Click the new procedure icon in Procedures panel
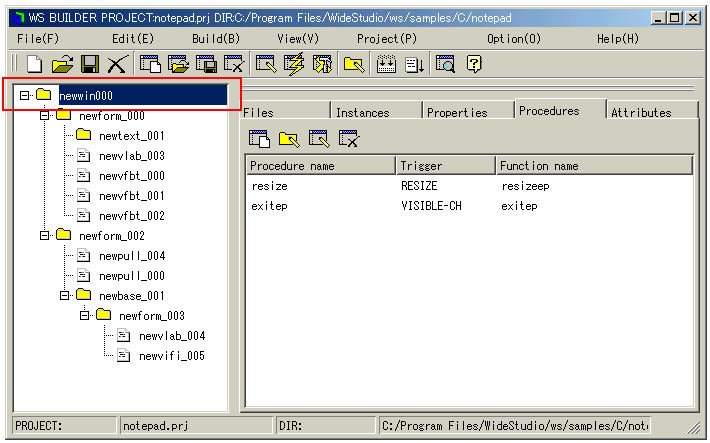710x443 pixels. [x=258, y=139]
